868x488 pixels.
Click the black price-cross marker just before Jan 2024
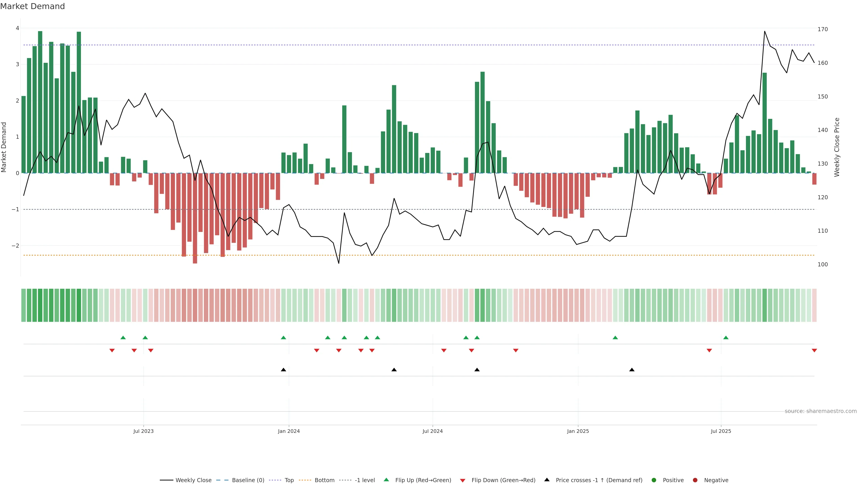tap(283, 370)
